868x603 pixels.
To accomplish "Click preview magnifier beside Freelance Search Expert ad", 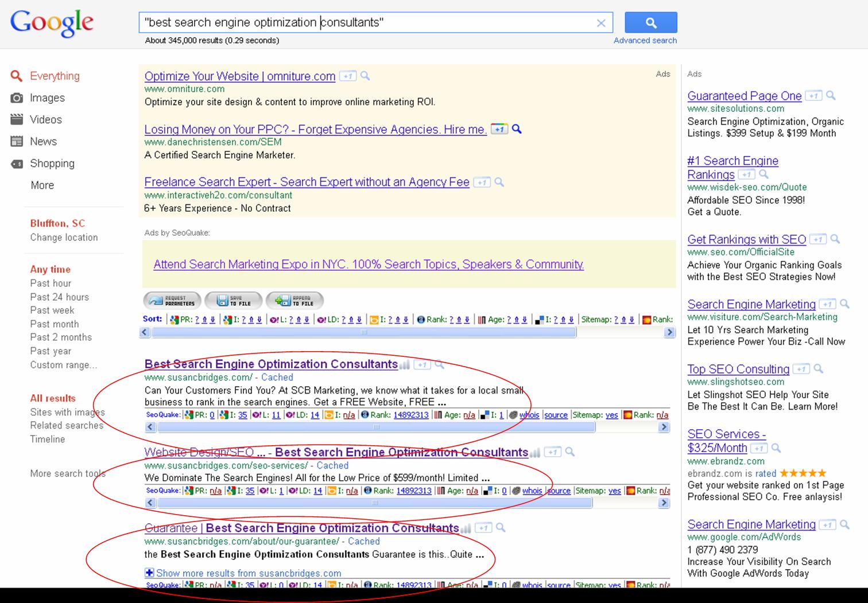I will 499,182.
